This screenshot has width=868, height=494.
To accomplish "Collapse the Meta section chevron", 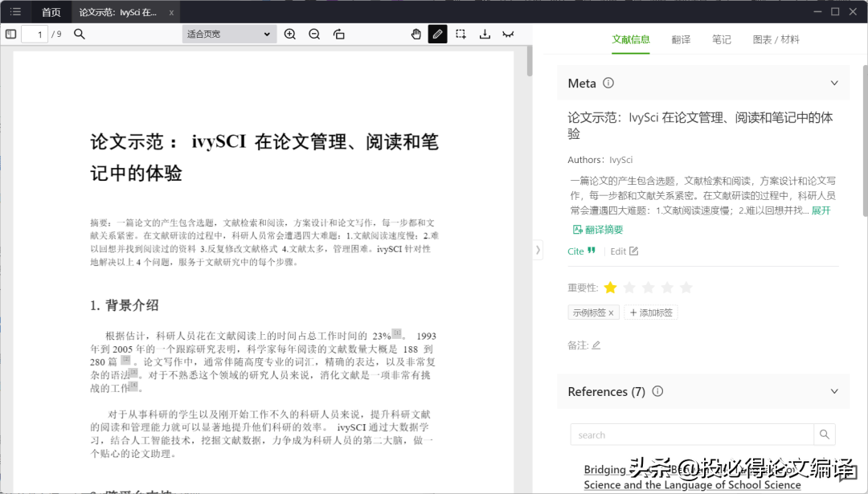I will pos(834,83).
